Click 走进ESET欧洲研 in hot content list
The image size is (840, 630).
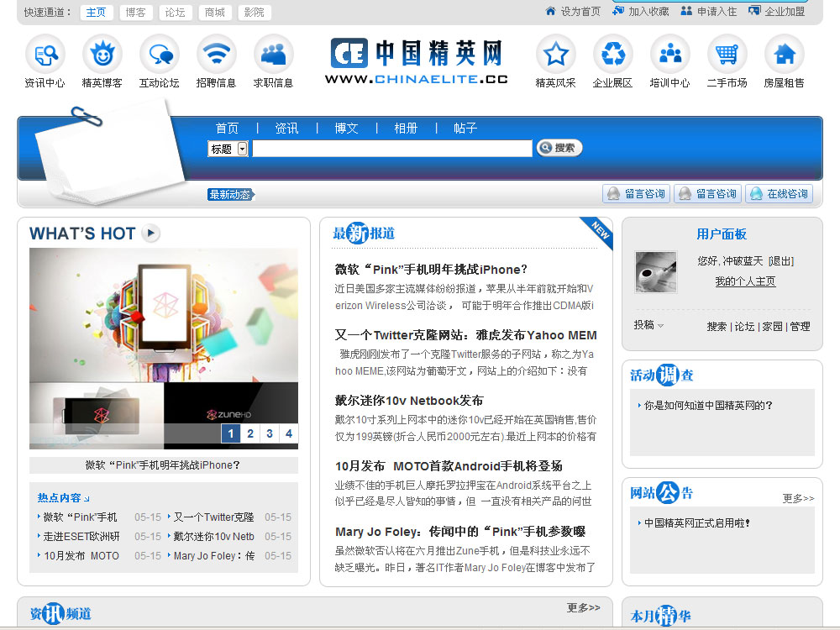pos(81,536)
